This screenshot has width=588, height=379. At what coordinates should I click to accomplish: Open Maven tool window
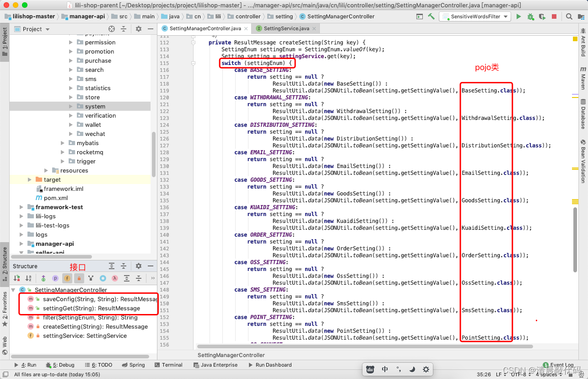click(x=583, y=78)
